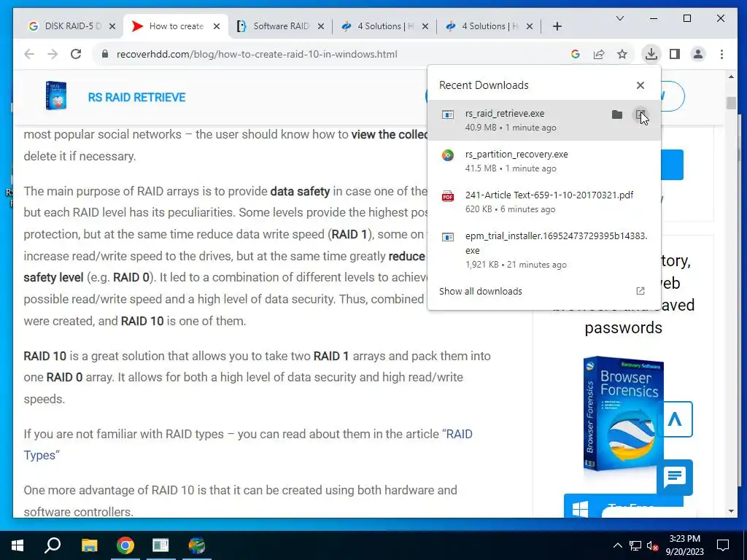The width and height of the screenshot is (747, 560).
Task: Click the RS RAID Retrieve box logo
Action: coord(56,96)
